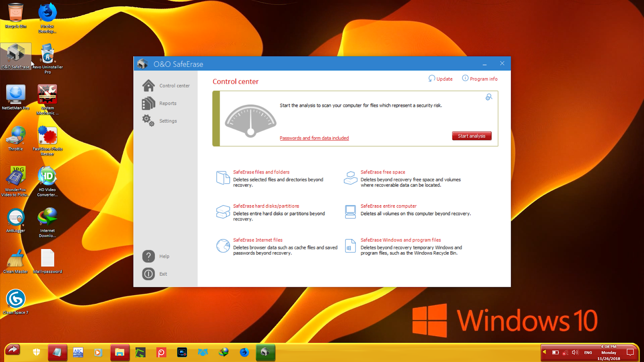This screenshot has width=644, height=362.
Task: Open SafeErase entire computer link
Action: (x=388, y=206)
